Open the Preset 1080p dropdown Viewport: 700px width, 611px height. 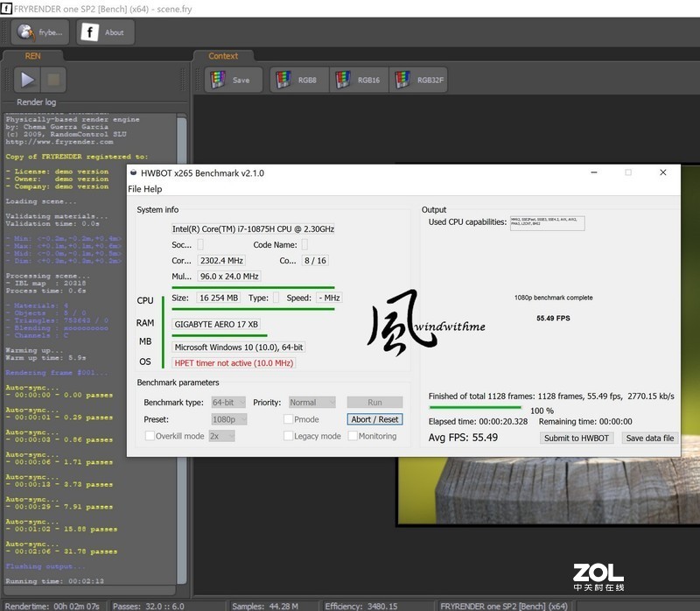coord(229,419)
